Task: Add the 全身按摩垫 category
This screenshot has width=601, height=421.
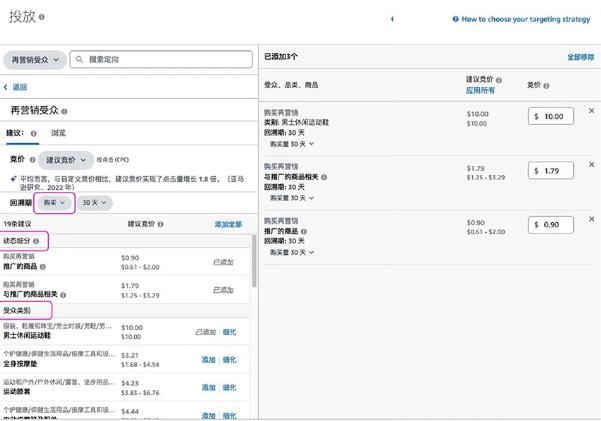Action: pyautogui.click(x=208, y=360)
